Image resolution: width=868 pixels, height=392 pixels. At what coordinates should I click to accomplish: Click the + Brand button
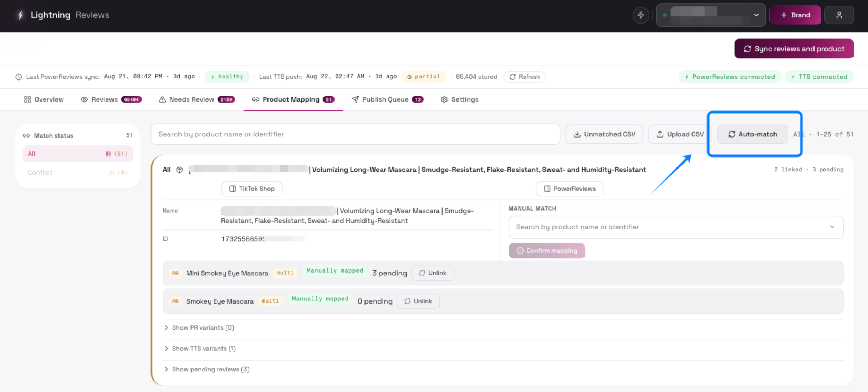click(795, 15)
